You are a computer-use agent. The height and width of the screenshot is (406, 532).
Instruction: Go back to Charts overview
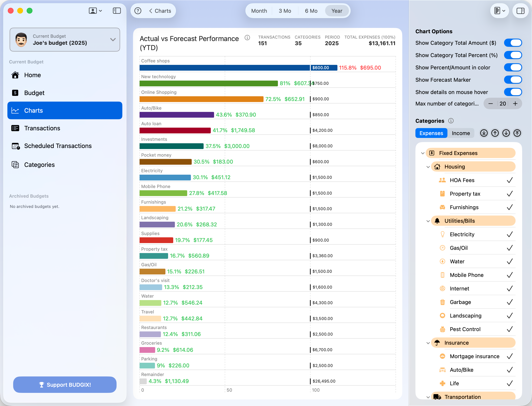(x=160, y=11)
